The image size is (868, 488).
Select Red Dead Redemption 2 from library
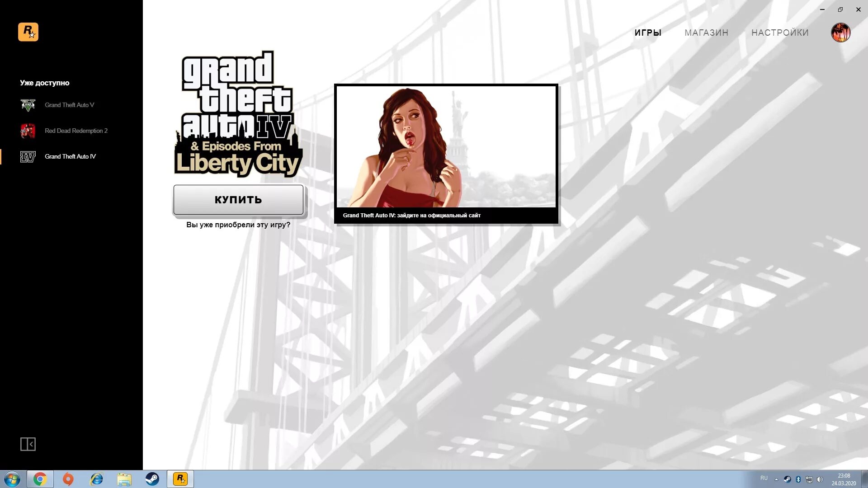pyautogui.click(x=75, y=131)
